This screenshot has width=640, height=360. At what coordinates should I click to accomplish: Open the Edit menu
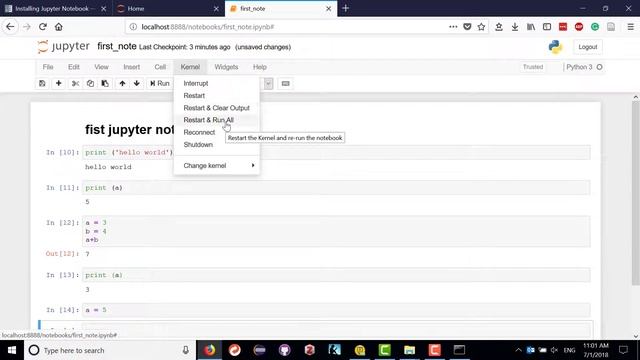[73, 67]
